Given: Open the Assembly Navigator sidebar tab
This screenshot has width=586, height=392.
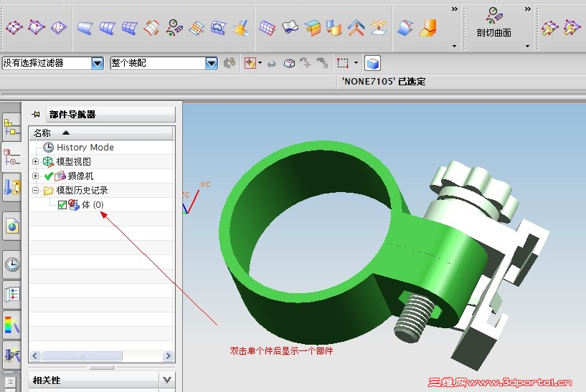Looking at the screenshot, I should coord(11,128).
